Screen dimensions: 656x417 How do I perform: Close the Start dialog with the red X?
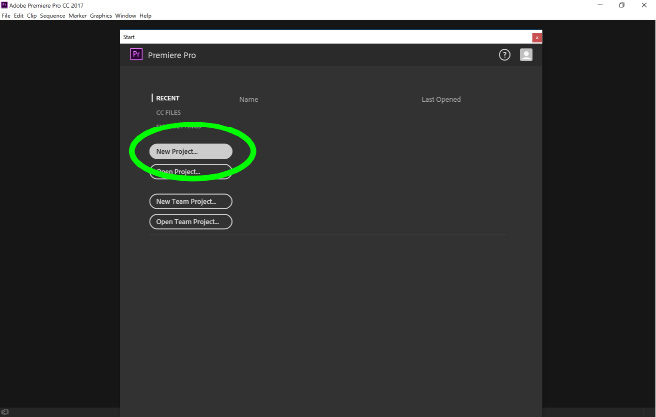pyautogui.click(x=537, y=38)
